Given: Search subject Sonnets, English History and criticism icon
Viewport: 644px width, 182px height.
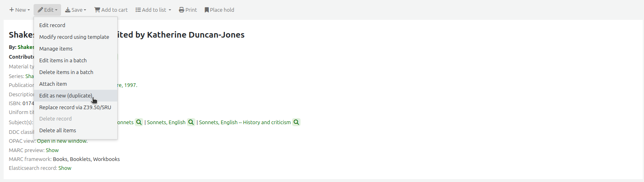Looking at the screenshot, I should (296, 122).
